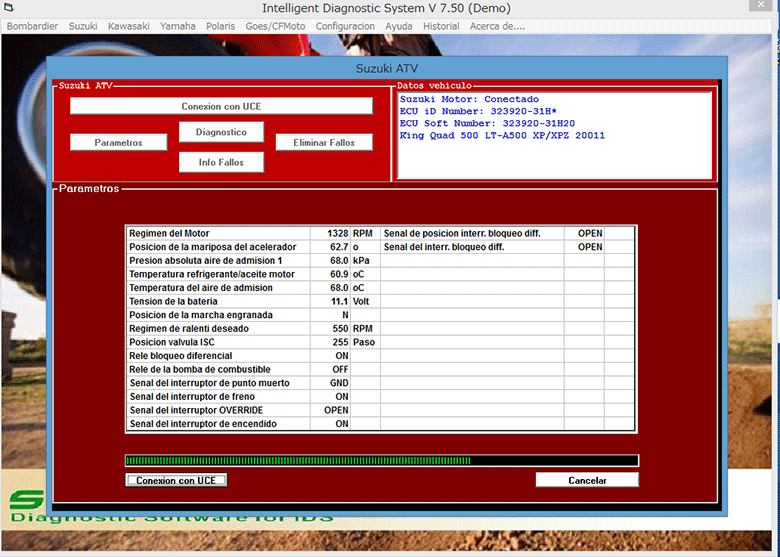Screen dimensions: 780x557
Task: Select 'Senal de posicion interr. bloqueo diff.' row
Action: pyautogui.click(x=473, y=233)
